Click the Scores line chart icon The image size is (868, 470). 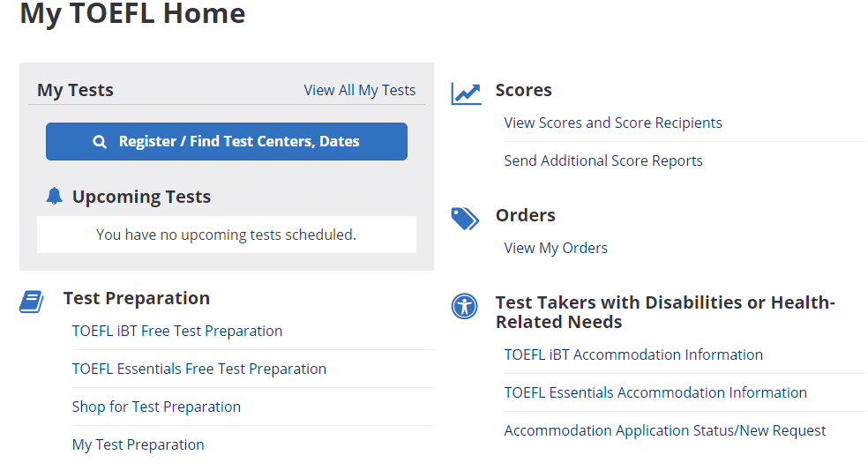(x=466, y=93)
